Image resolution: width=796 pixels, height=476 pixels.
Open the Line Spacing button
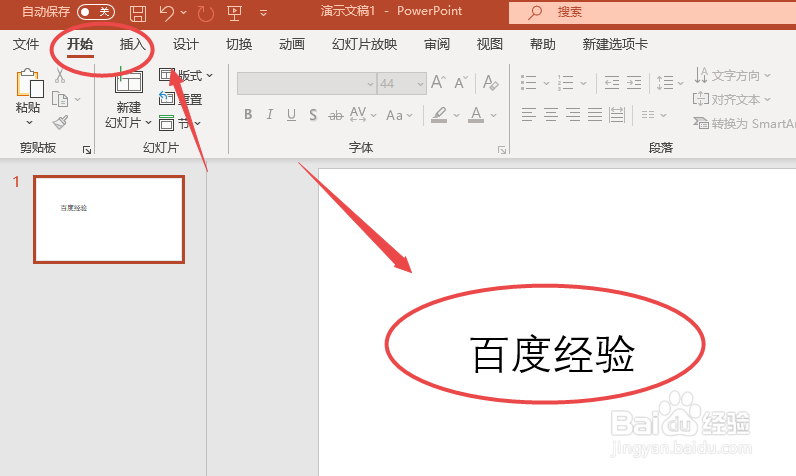point(670,82)
